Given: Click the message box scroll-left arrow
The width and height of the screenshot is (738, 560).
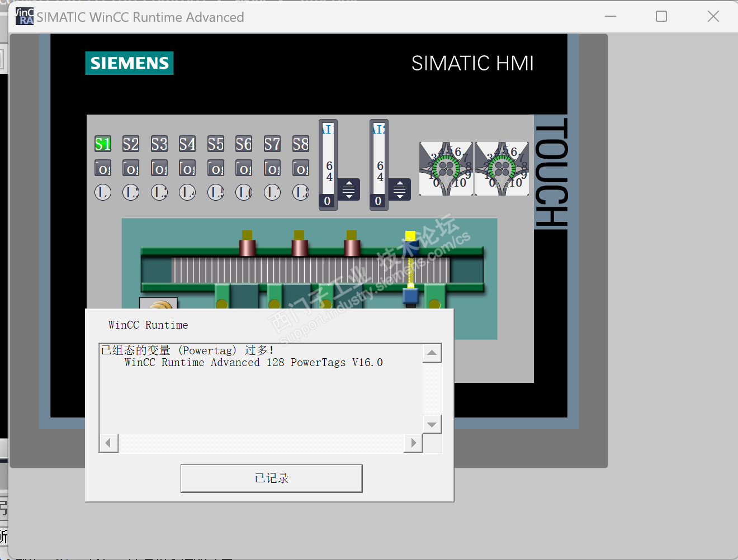Looking at the screenshot, I should pyautogui.click(x=108, y=443).
